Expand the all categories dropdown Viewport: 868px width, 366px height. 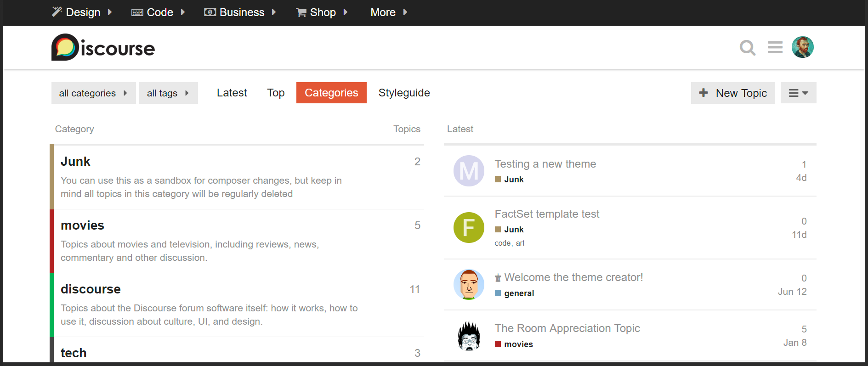point(93,93)
